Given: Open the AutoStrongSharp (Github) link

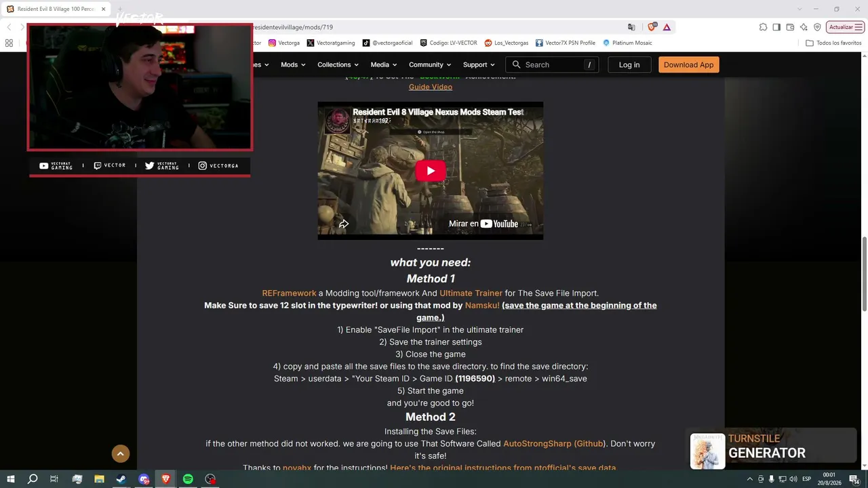Looking at the screenshot, I should [554, 443].
